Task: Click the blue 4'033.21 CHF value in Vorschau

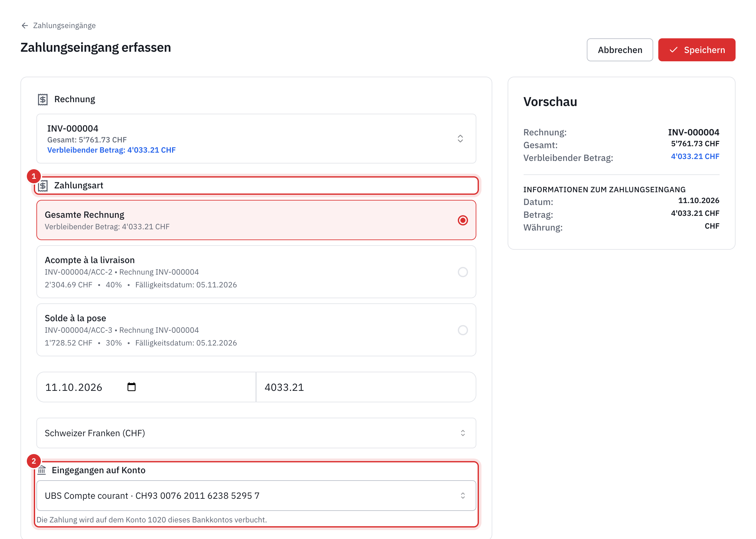Action: [x=695, y=156]
